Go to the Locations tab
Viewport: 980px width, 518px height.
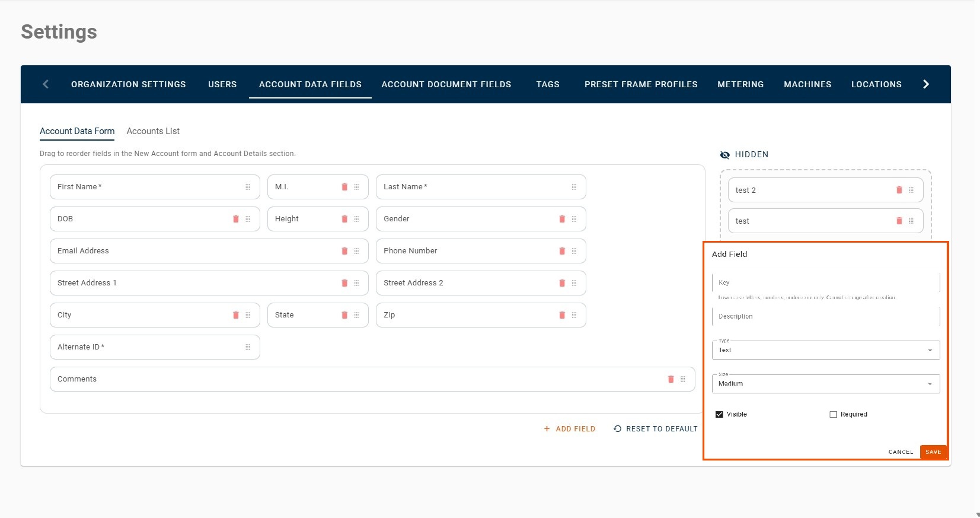pos(876,84)
